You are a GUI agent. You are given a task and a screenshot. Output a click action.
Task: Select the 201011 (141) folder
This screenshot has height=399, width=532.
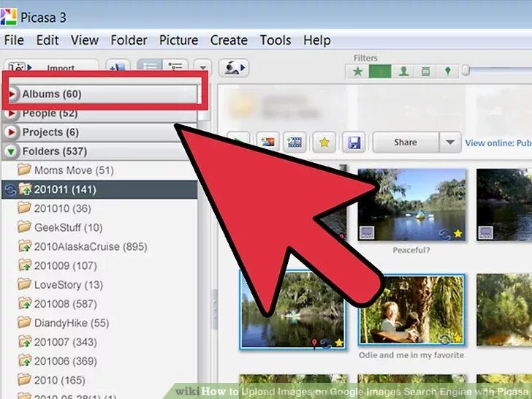(x=99, y=189)
